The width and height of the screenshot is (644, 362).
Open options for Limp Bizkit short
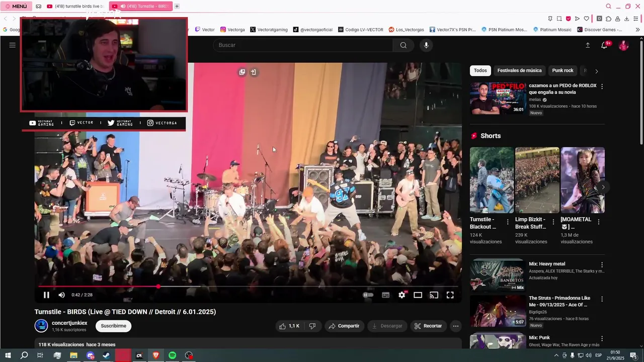pos(553,222)
